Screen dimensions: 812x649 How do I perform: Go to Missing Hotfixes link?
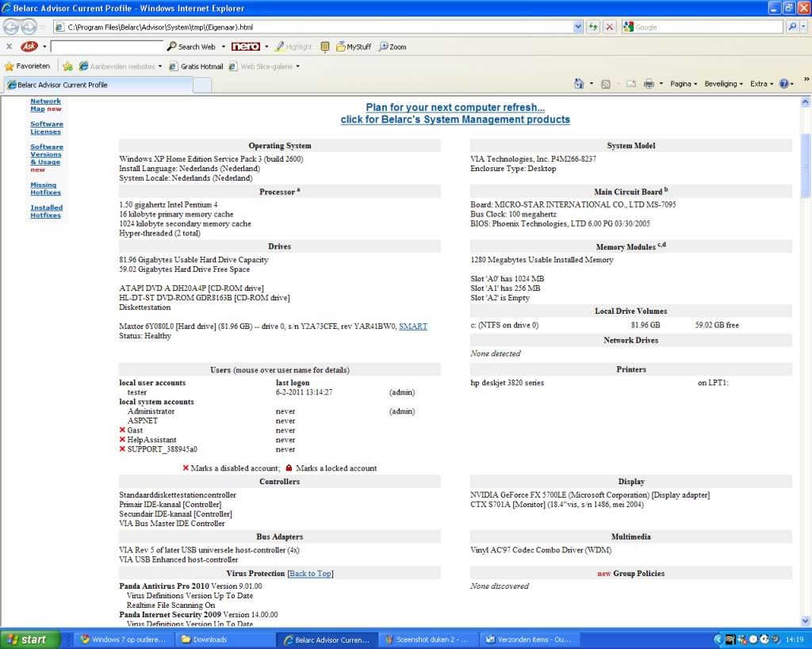pos(45,189)
